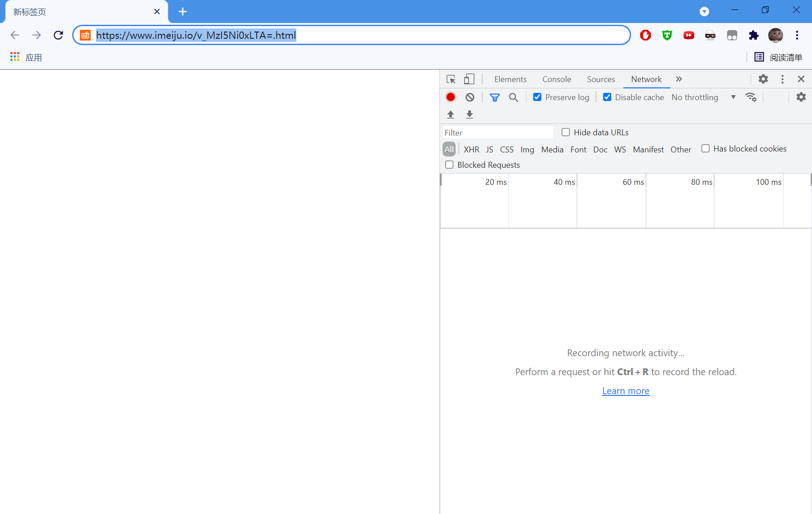Filter requests by Other
The width and height of the screenshot is (812, 514).
(x=681, y=149)
